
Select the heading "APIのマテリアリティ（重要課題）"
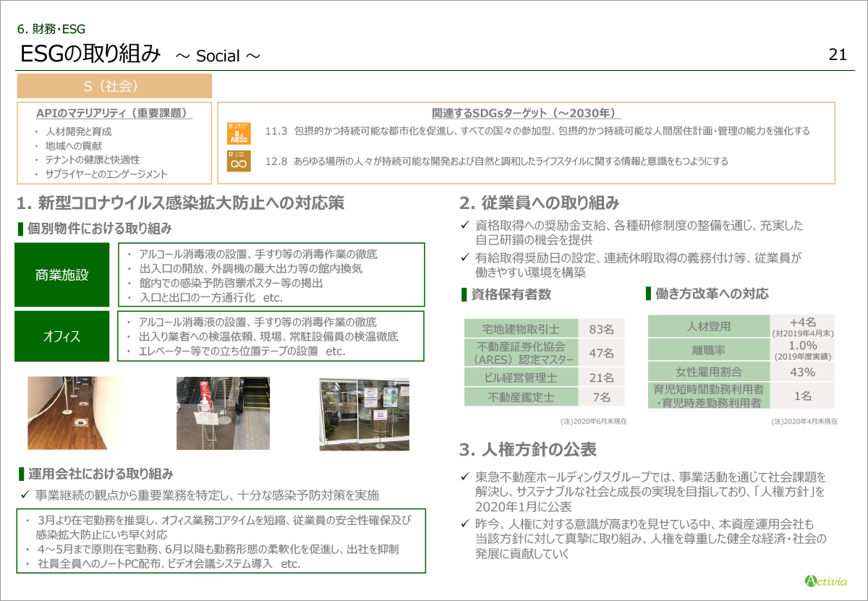pyautogui.click(x=114, y=114)
